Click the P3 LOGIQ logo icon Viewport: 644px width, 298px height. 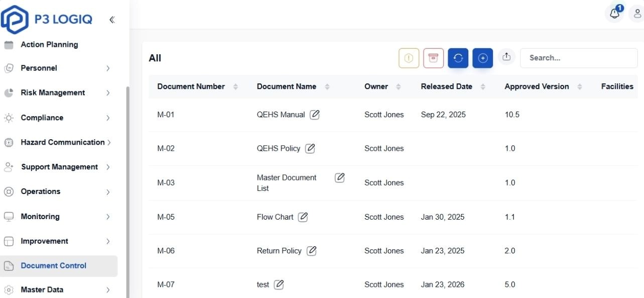tap(15, 20)
